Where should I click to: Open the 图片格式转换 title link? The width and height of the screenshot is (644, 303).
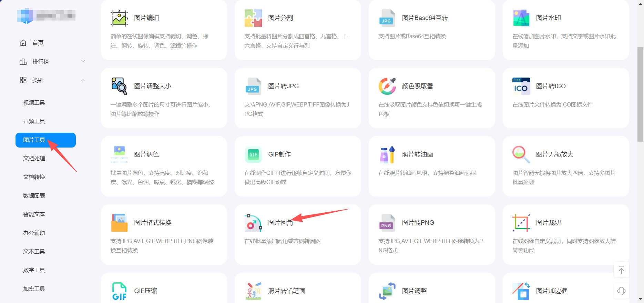153,223
